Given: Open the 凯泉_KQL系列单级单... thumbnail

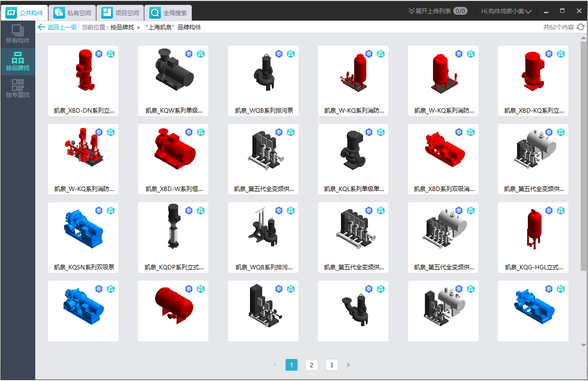Looking at the screenshot, I should [352, 150].
